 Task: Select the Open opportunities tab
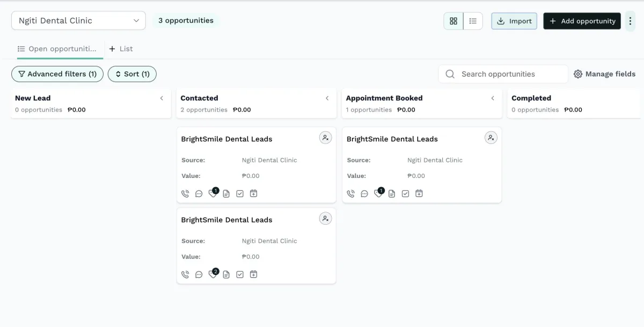[57, 49]
